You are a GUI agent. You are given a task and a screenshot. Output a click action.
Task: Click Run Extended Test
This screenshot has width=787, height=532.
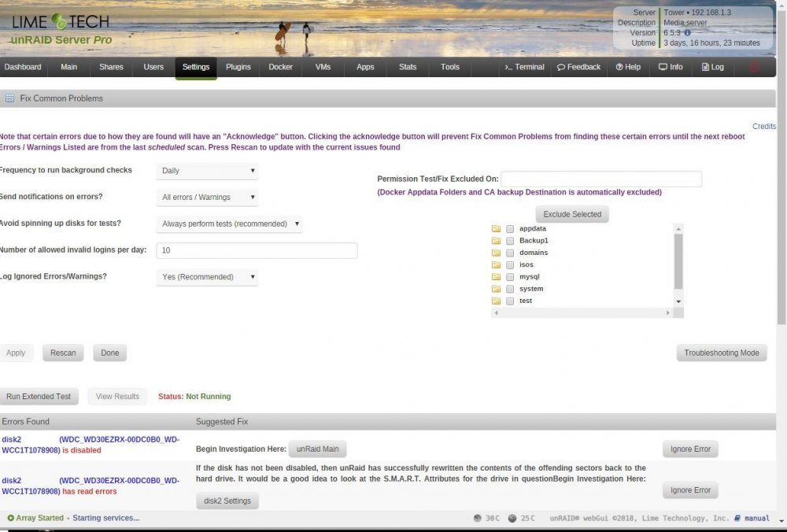pyautogui.click(x=39, y=397)
